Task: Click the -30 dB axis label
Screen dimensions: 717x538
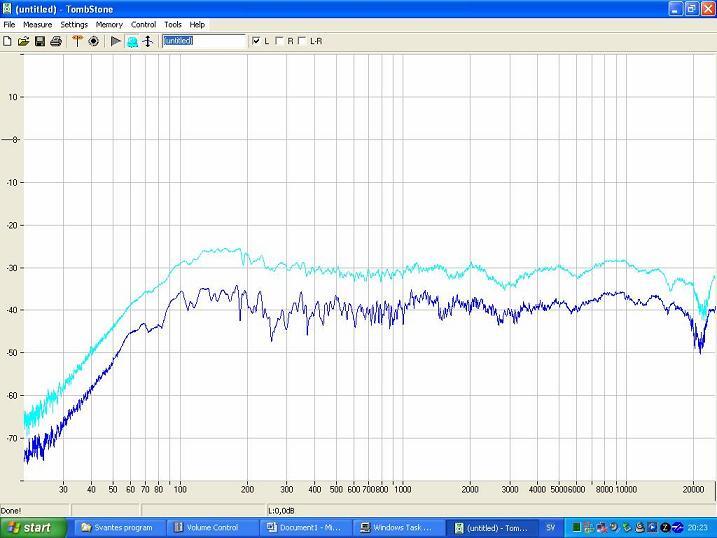Action: click(x=12, y=268)
